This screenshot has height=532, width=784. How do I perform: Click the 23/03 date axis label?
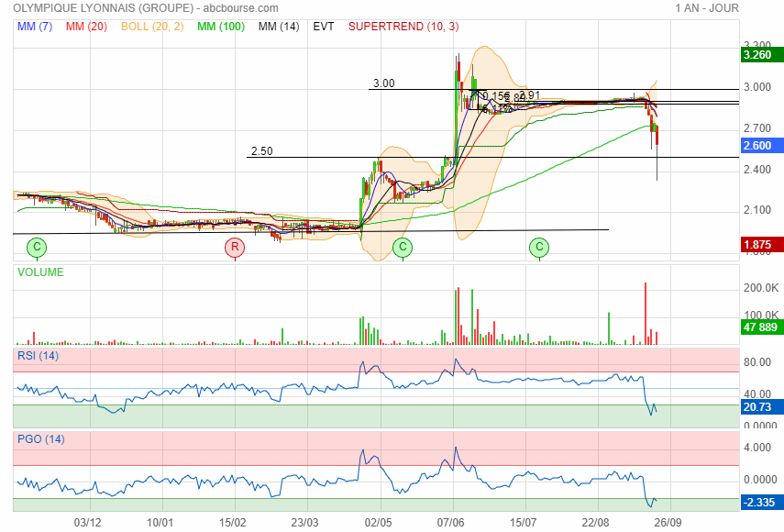(x=305, y=523)
